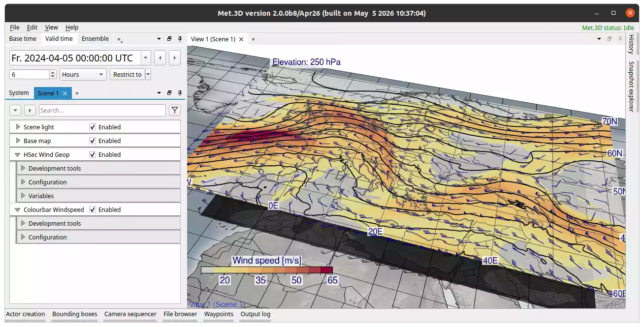Expand the Scene light tree item
This screenshot has height=327, width=644.
coord(18,127)
